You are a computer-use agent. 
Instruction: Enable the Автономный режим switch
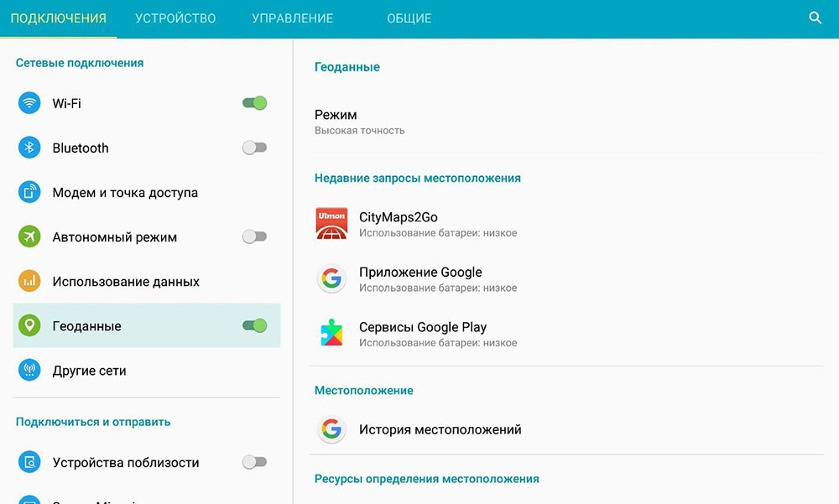pyautogui.click(x=254, y=236)
